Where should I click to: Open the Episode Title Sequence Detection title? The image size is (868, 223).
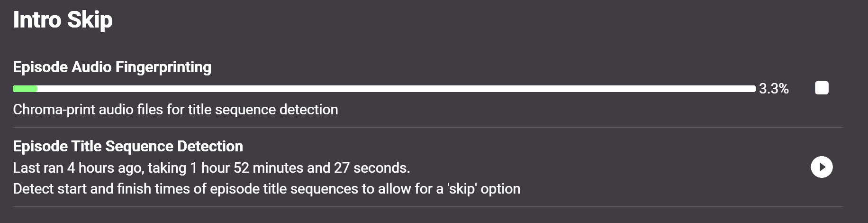(128, 146)
